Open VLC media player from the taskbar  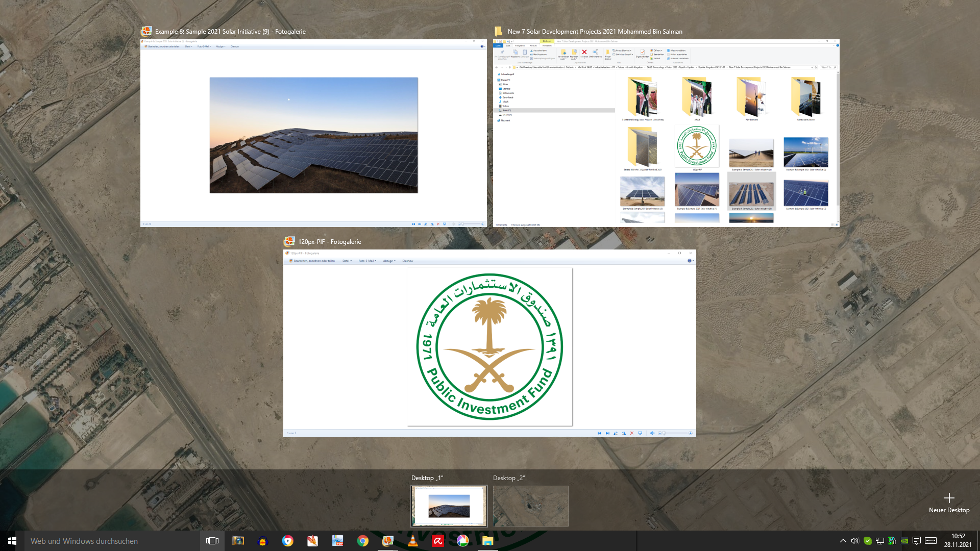[413, 541]
